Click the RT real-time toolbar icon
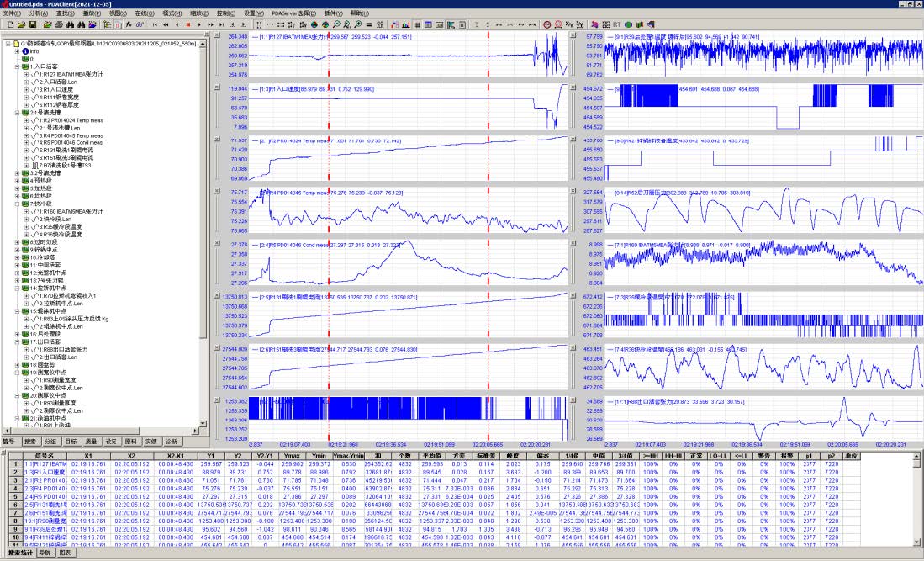The image size is (924, 561). 617,24
